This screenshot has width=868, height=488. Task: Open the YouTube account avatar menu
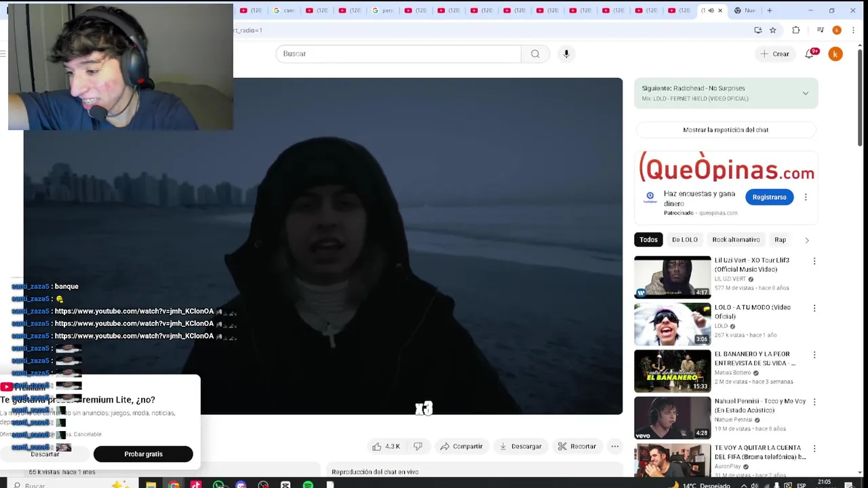835,54
